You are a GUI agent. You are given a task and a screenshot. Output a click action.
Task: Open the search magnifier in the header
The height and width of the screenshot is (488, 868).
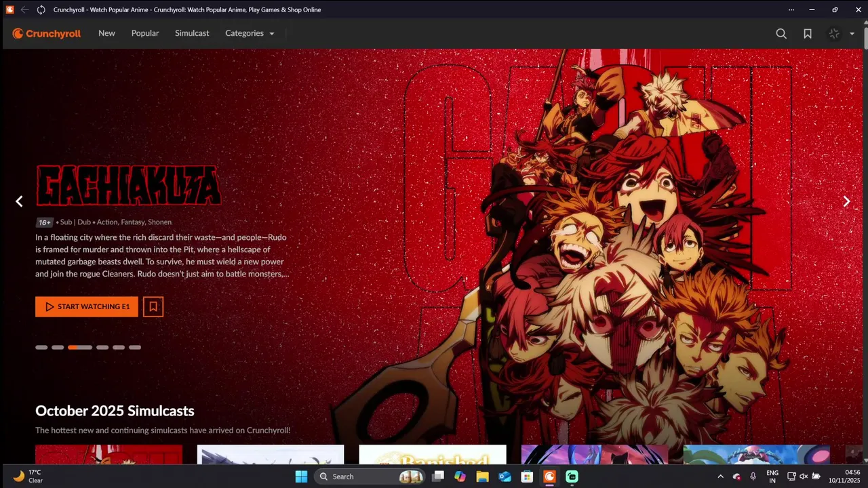tap(781, 33)
